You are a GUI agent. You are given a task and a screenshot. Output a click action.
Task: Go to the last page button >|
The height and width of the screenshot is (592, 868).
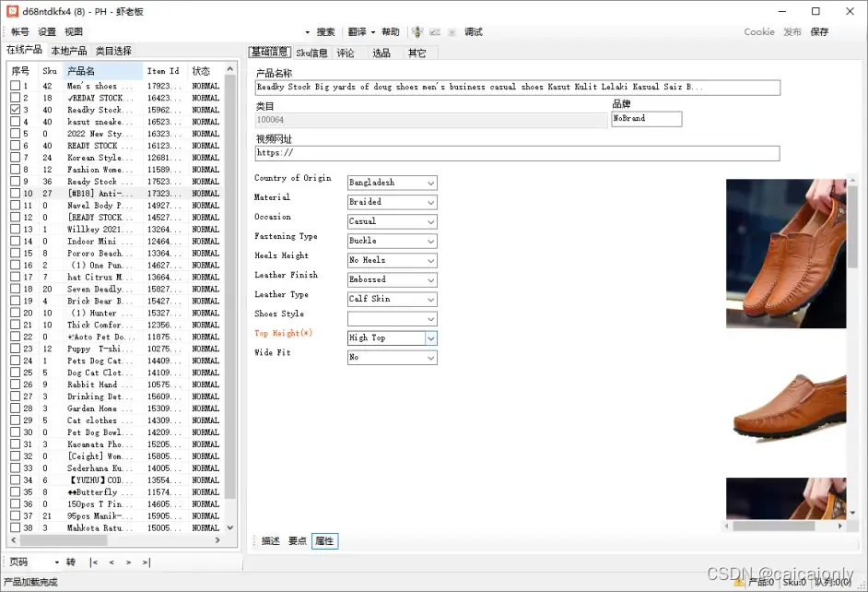click(147, 562)
